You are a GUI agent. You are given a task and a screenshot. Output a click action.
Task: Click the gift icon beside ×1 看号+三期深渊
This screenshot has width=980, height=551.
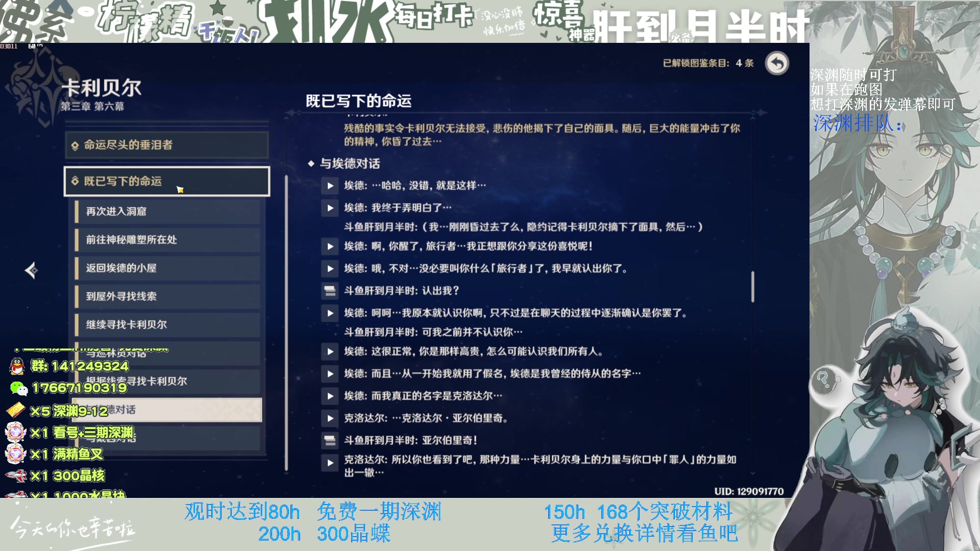[x=16, y=433]
